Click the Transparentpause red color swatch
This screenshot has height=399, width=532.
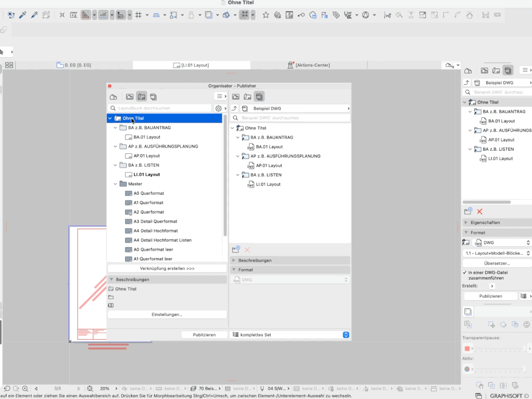467,348
